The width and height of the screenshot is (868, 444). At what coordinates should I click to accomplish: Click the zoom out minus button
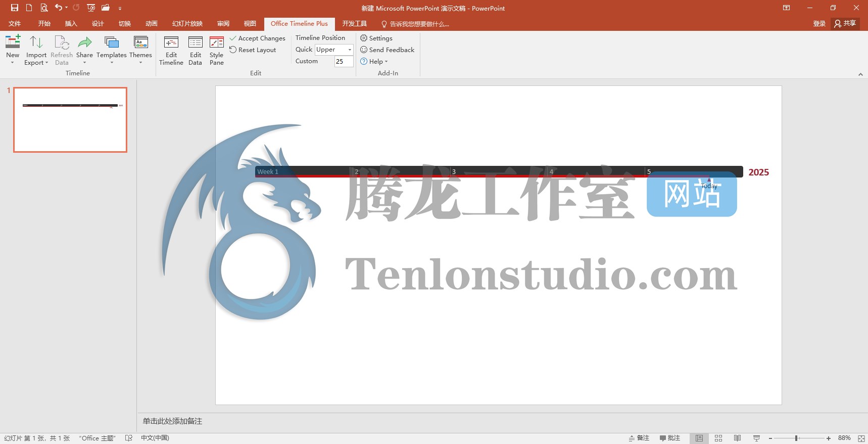770,438
